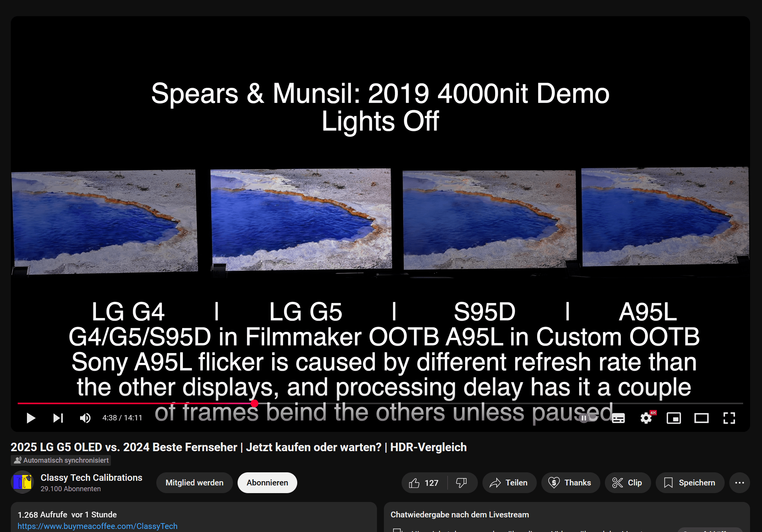Dislike the video with the thumbs-down icon

coord(462,483)
